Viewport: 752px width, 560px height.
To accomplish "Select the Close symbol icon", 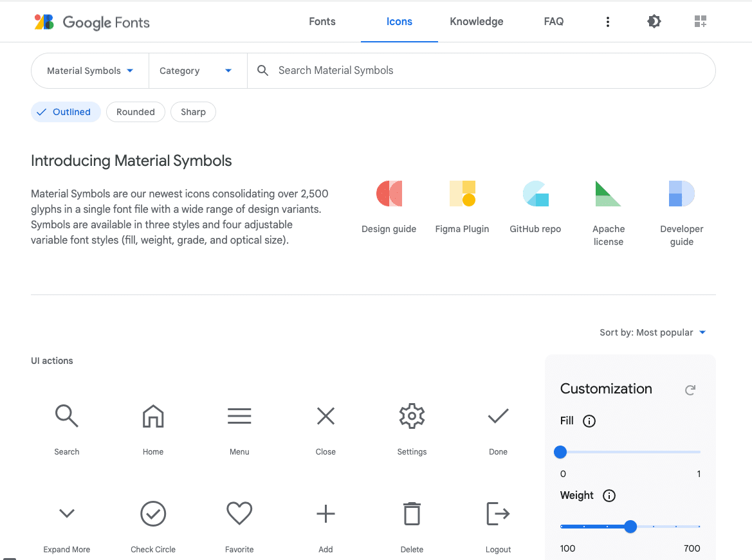I will [326, 416].
